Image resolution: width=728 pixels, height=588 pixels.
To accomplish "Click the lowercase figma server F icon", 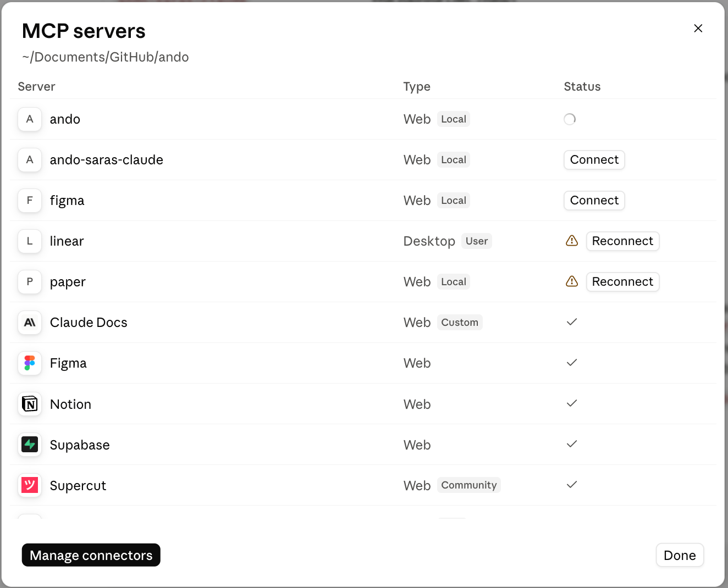I will click(30, 201).
